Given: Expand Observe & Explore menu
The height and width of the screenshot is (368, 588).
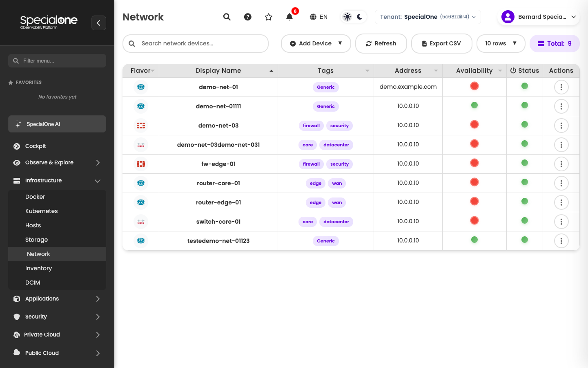Looking at the screenshot, I should (x=57, y=162).
